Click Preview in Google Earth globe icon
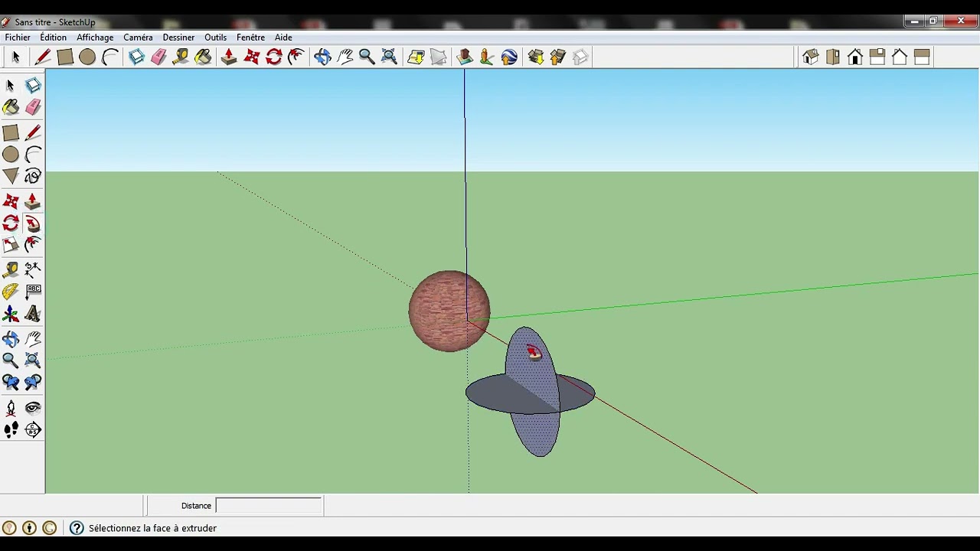Viewport: 980px width, 551px height. pos(509,57)
